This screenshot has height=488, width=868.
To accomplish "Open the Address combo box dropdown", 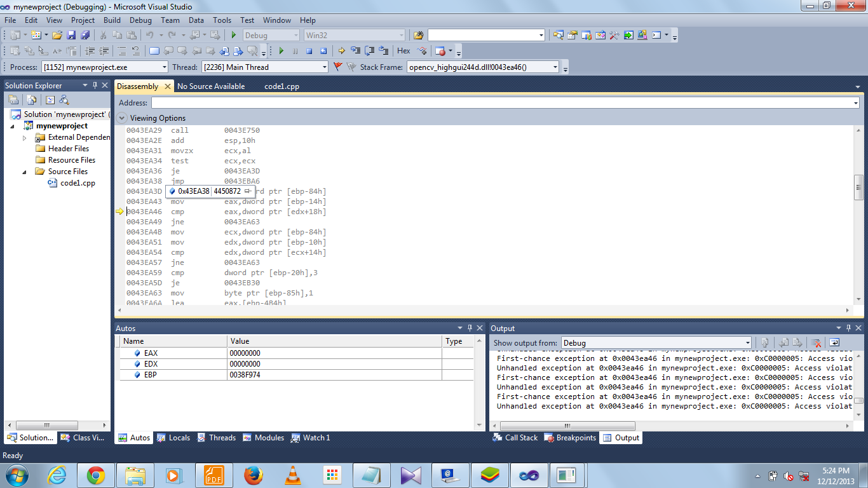I will 855,103.
